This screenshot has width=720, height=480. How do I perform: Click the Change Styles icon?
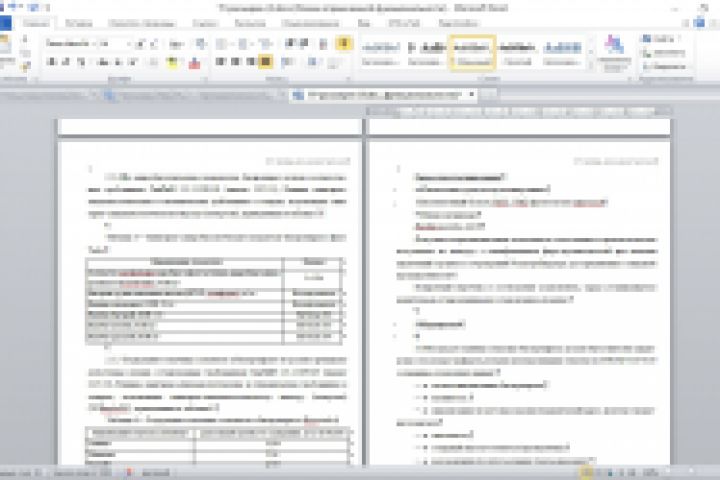(x=614, y=45)
